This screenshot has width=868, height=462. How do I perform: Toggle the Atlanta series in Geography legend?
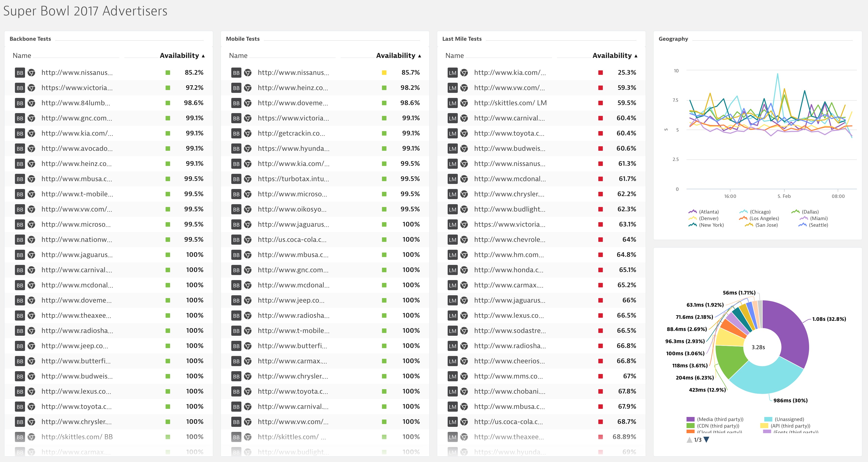click(703, 212)
